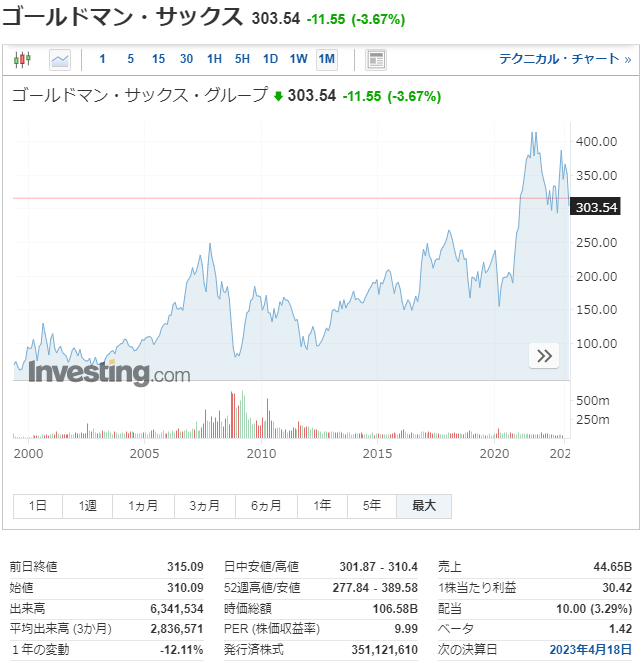Choose the 1W weekly interval
Screen dimensions: 644x663
pyautogui.click(x=298, y=59)
